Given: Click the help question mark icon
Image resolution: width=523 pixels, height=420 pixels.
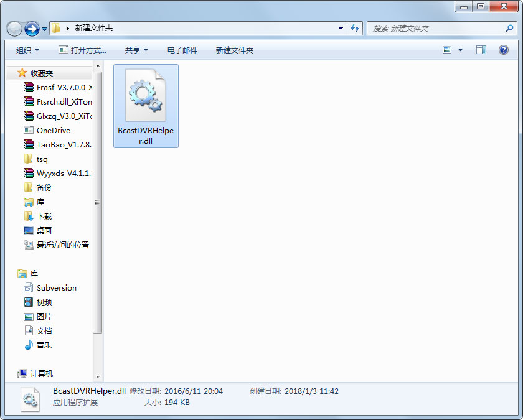Looking at the screenshot, I should 503,49.
